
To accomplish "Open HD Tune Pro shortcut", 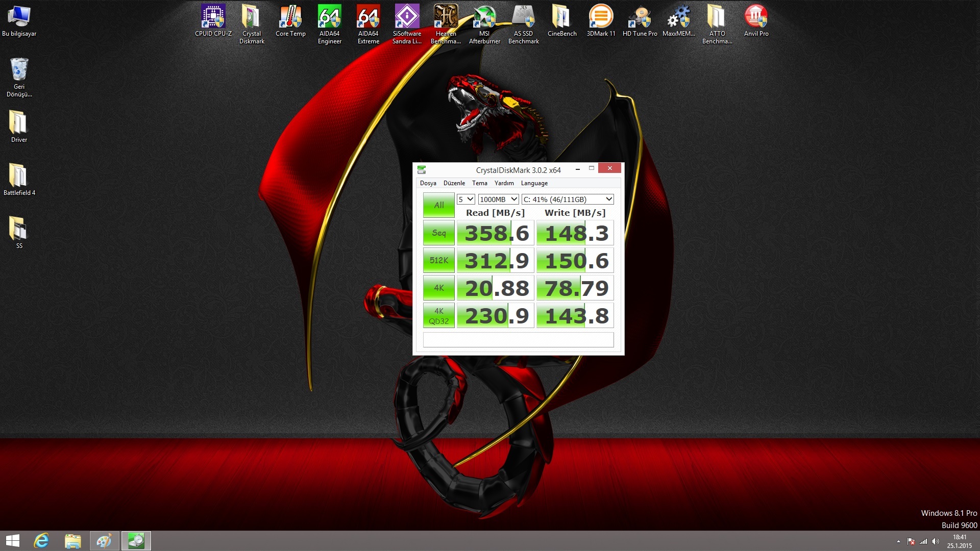I will 640,21.
